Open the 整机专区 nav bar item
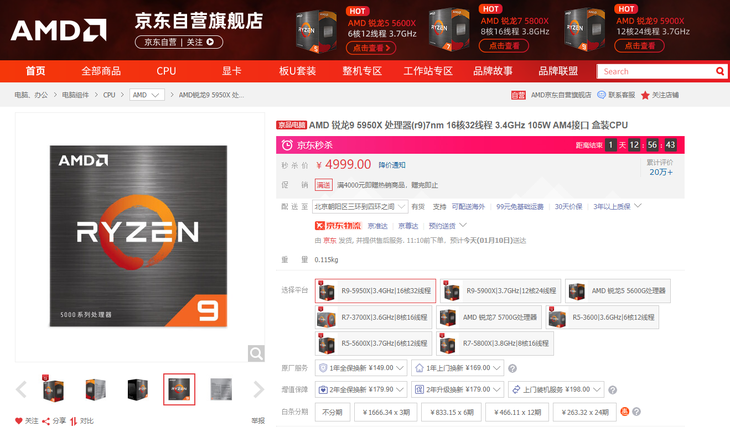Screen dimensions: 730x432 [x=362, y=71]
